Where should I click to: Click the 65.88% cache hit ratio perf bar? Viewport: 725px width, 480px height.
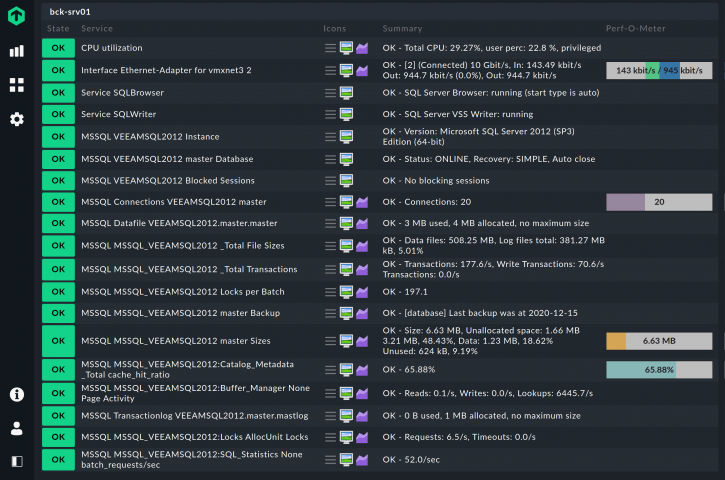point(659,369)
